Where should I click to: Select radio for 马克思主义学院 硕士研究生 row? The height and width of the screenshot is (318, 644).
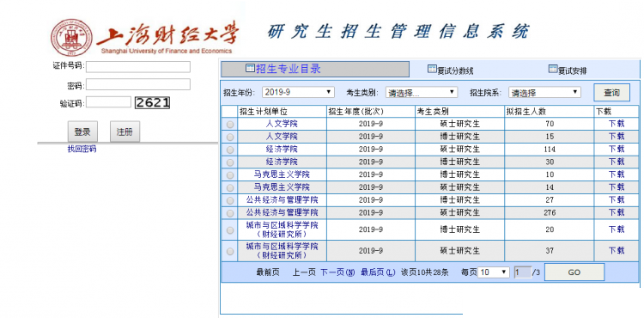click(230, 187)
